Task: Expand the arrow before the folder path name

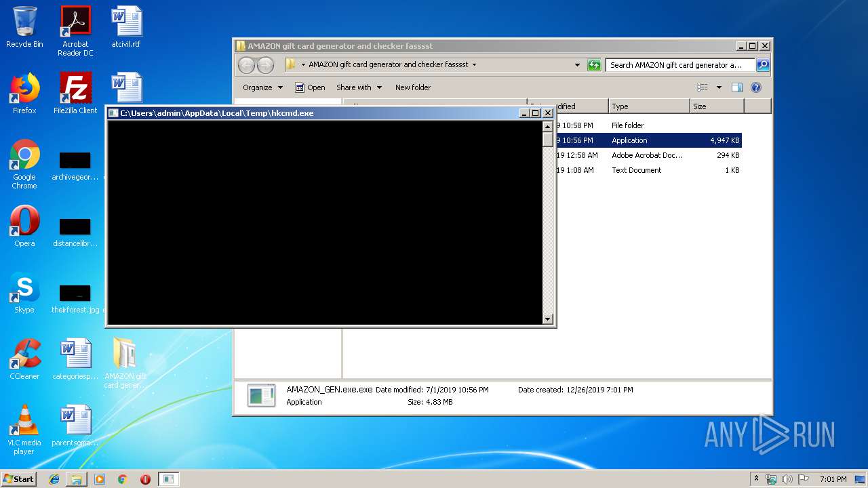Action: click(302, 65)
